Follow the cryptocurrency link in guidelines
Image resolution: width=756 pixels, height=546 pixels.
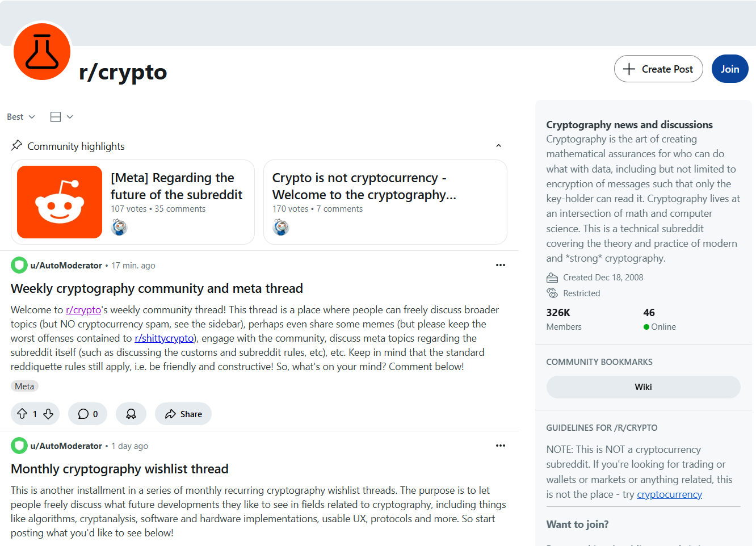pos(669,494)
